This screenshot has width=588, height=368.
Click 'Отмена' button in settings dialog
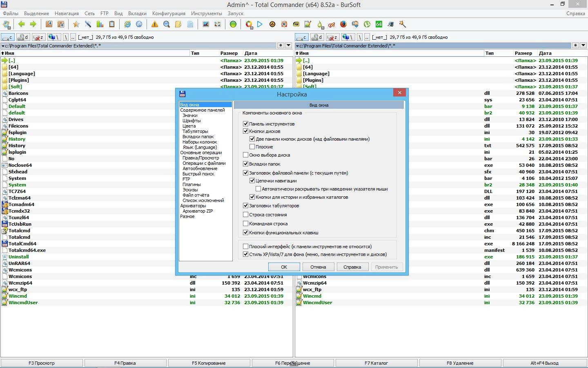point(318,267)
